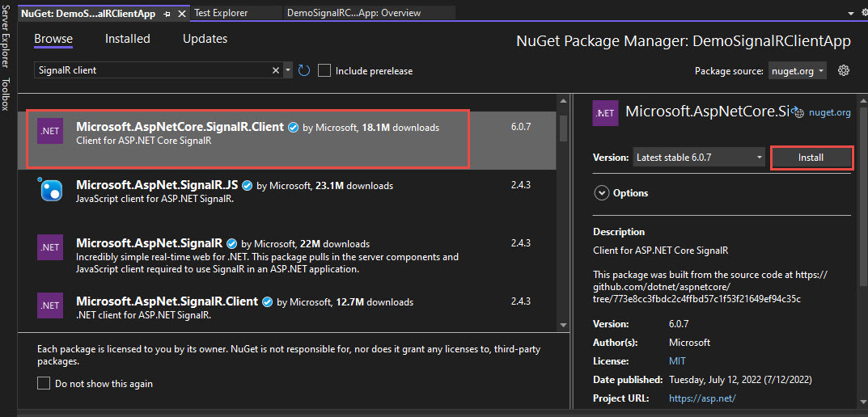
Task: Click the Install button
Action: coord(811,158)
